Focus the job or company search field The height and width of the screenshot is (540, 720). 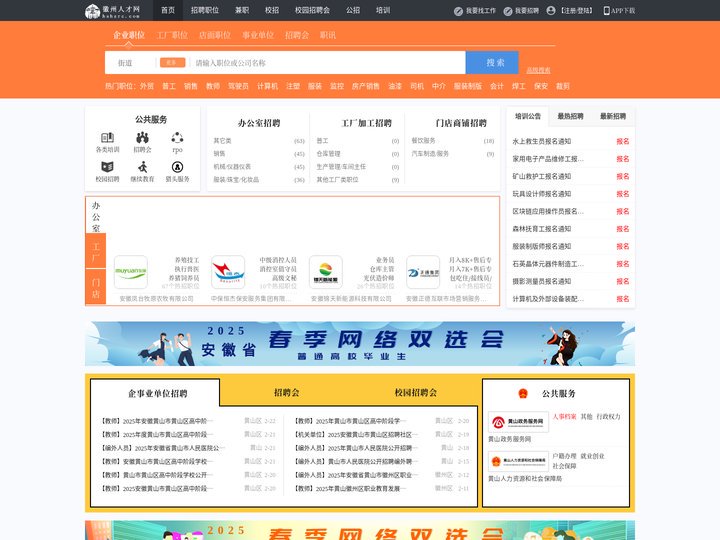328,63
